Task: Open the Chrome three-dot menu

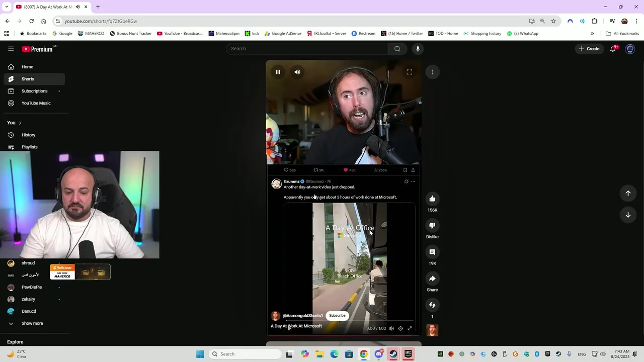Action: point(637,21)
